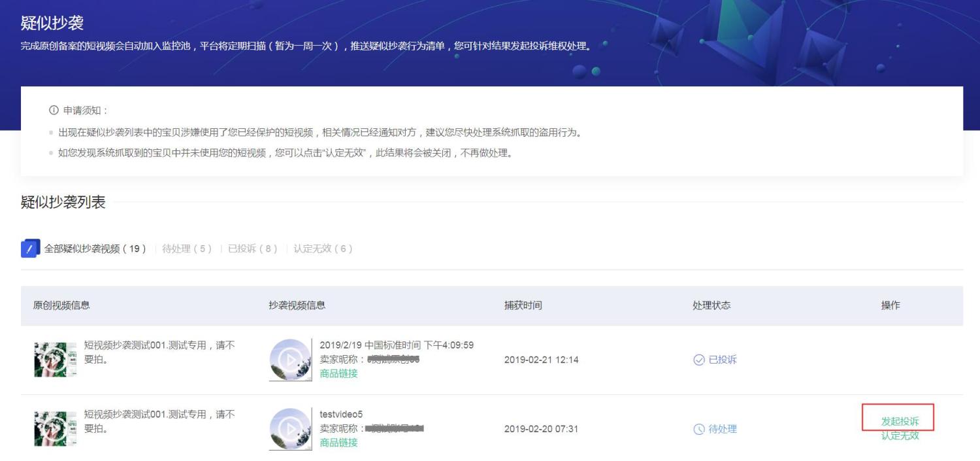Click the 处理状态 column header
980x461 pixels.
pos(711,305)
